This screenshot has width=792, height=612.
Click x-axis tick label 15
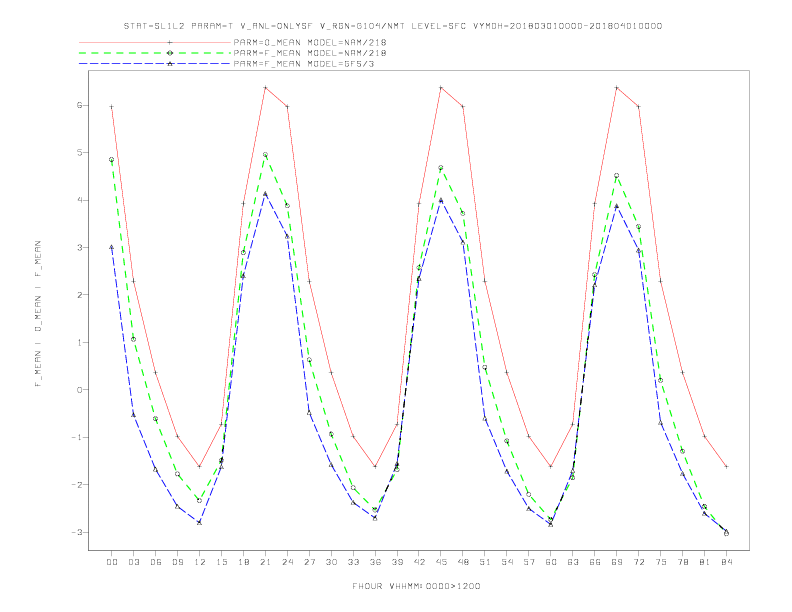coord(222,562)
